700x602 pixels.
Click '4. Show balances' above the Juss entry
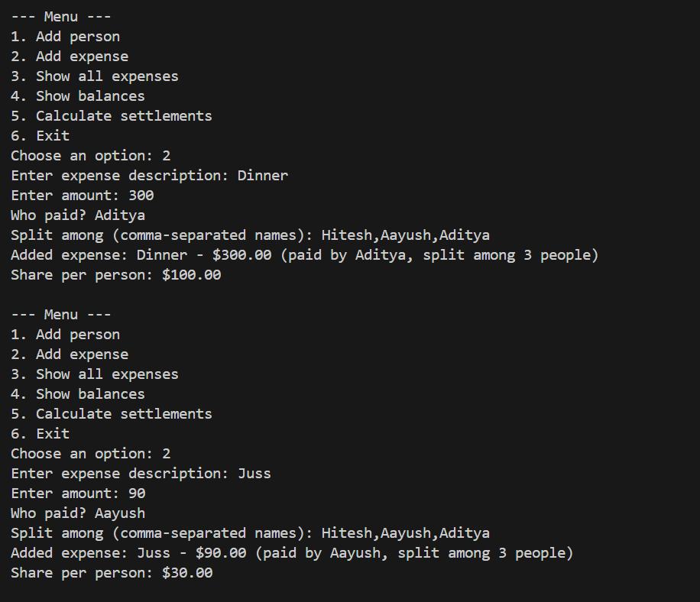click(78, 394)
